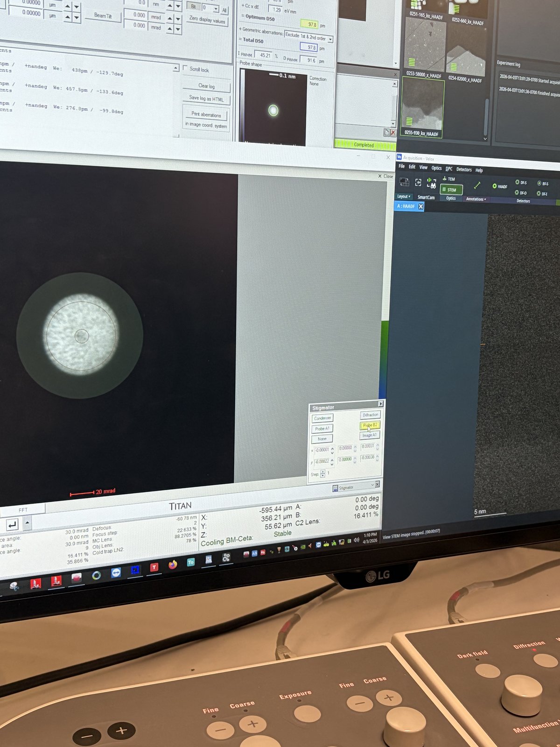
Task: Select the highlighted Probe B2 stigmator button
Action: point(370,425)
